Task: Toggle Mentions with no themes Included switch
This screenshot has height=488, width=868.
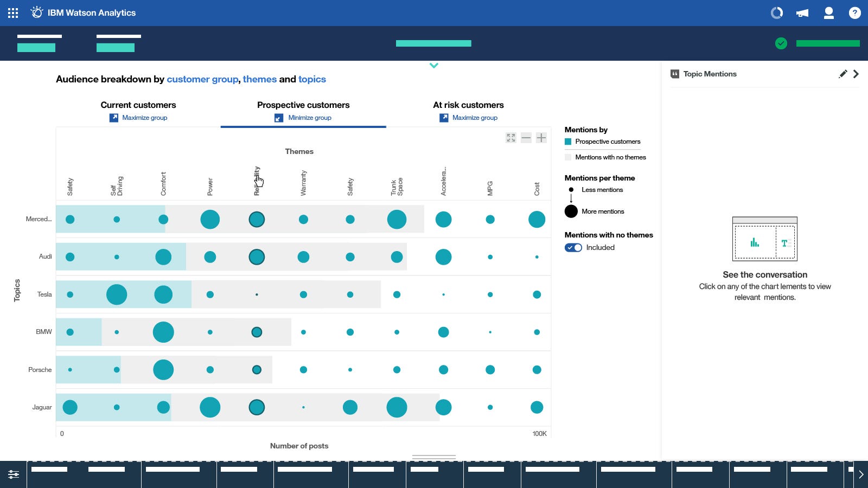Action: [x=573, y=247]
